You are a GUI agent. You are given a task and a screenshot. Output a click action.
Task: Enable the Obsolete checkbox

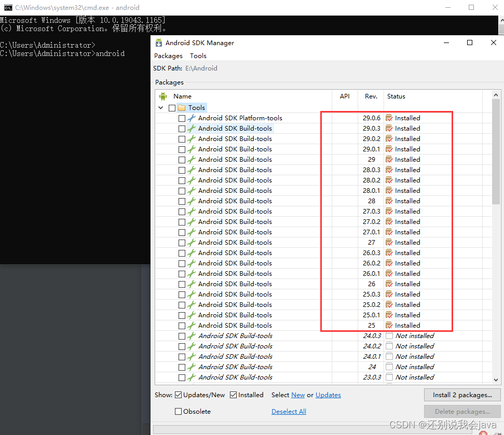point(179,412)
